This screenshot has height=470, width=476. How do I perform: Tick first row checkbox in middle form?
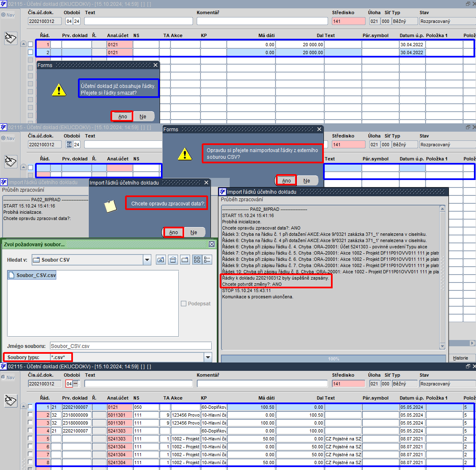click(x=30, y=167)
